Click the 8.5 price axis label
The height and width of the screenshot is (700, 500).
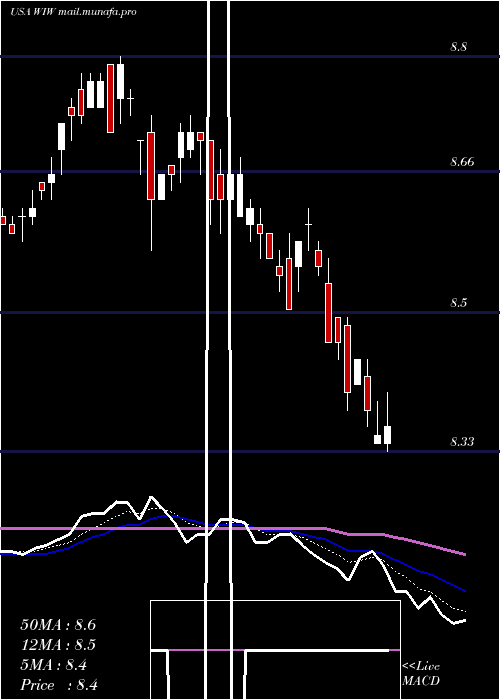458,303
